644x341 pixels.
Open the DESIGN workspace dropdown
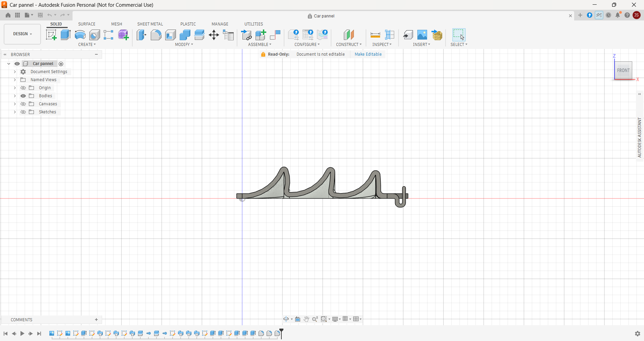[x=22, y=34]
